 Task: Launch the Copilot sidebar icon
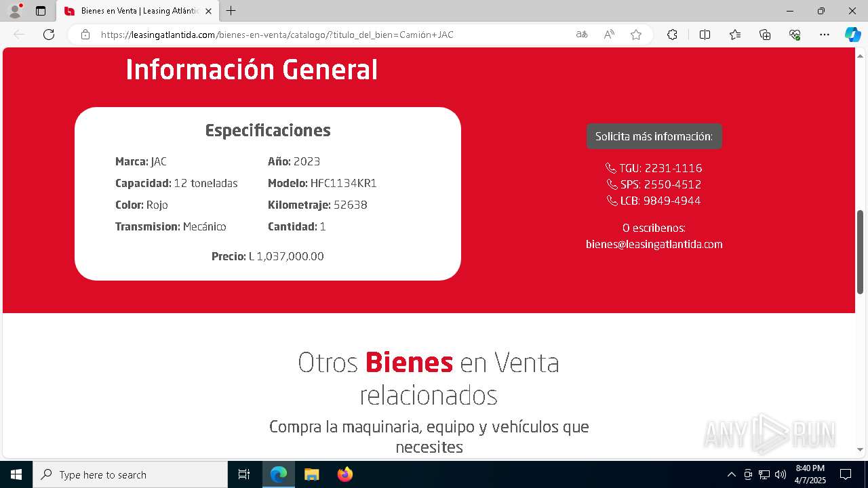coord(852,35)
